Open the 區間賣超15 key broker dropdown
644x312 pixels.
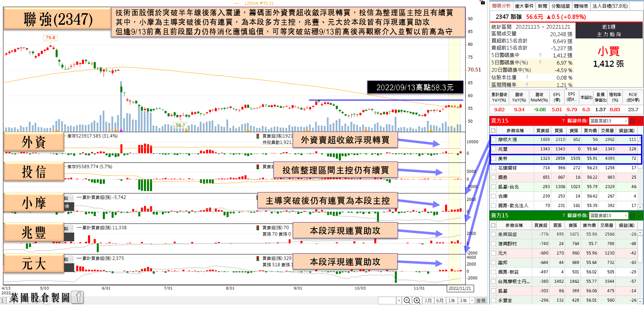pos(609,216)
